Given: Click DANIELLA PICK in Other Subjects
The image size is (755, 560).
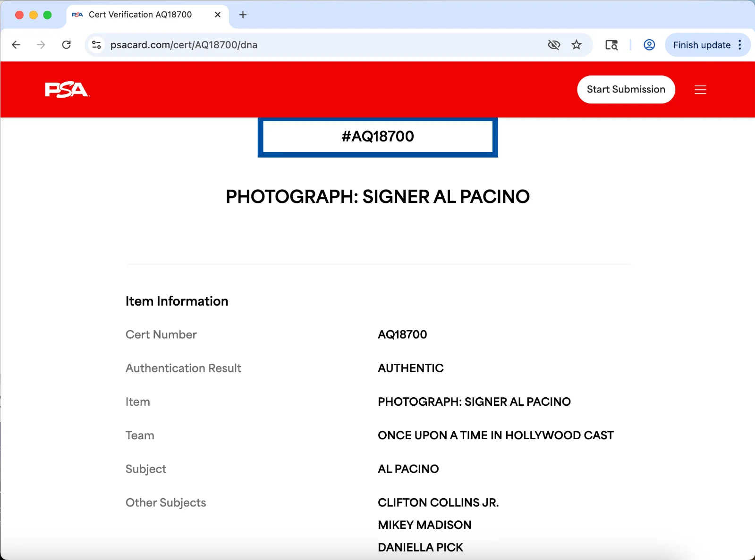Looking at the screenshot, I should [420, 547].
